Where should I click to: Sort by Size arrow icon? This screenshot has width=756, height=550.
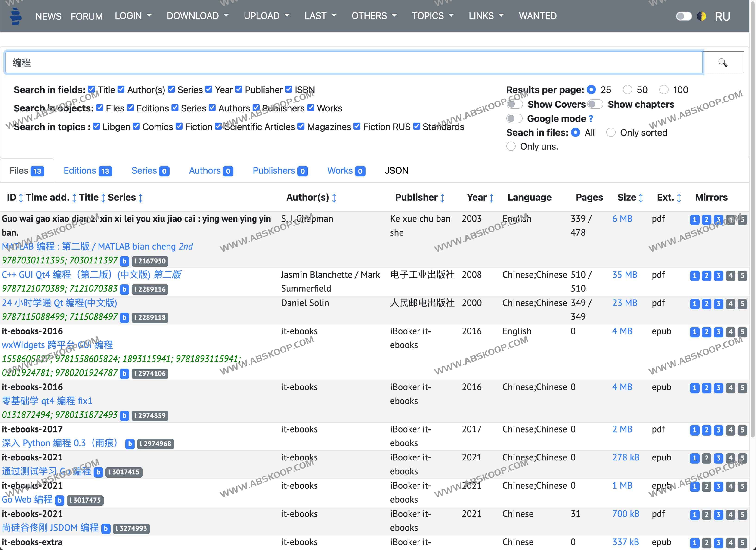[640, 198]
